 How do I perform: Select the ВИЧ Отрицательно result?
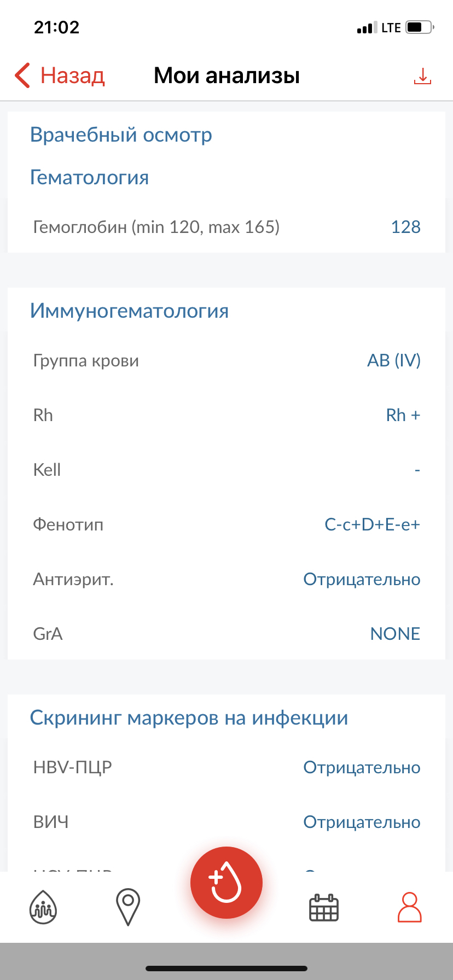(362, 822)
